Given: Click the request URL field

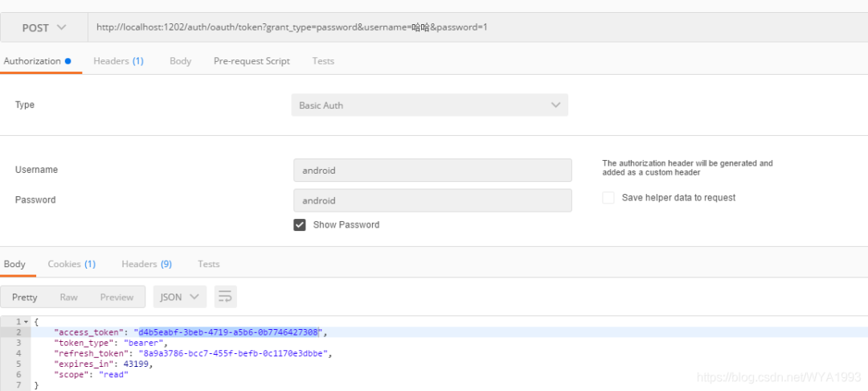Looking at the screenshot, I should [x=474, y=27].
